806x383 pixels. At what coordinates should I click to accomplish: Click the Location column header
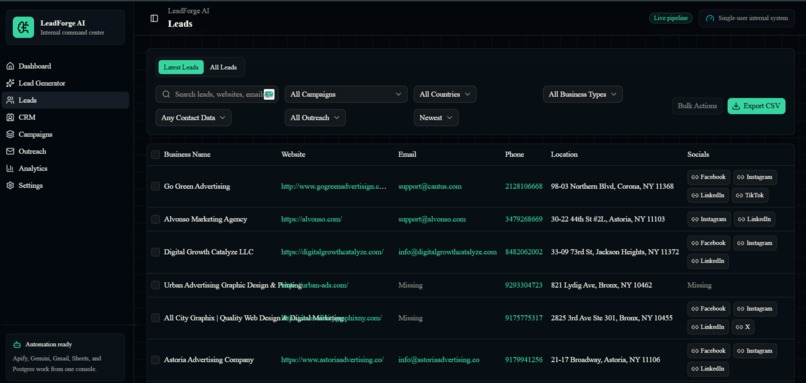(x=564, y=154)
